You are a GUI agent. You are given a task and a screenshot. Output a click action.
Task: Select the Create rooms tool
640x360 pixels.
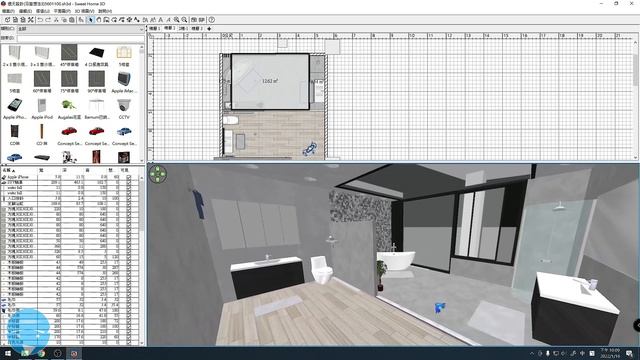pos(114,20)
